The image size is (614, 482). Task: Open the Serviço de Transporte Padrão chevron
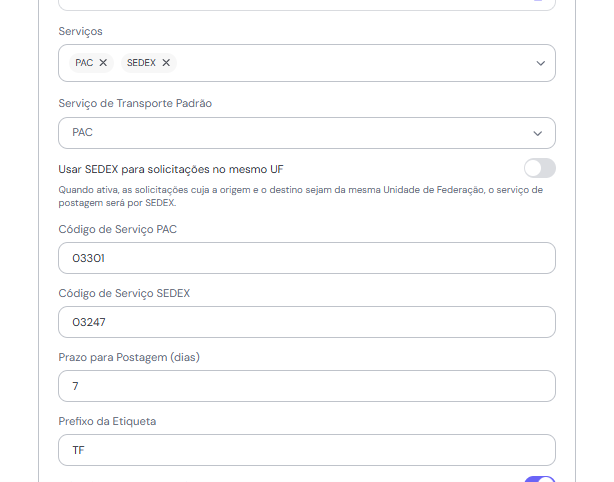pos(537,133)
